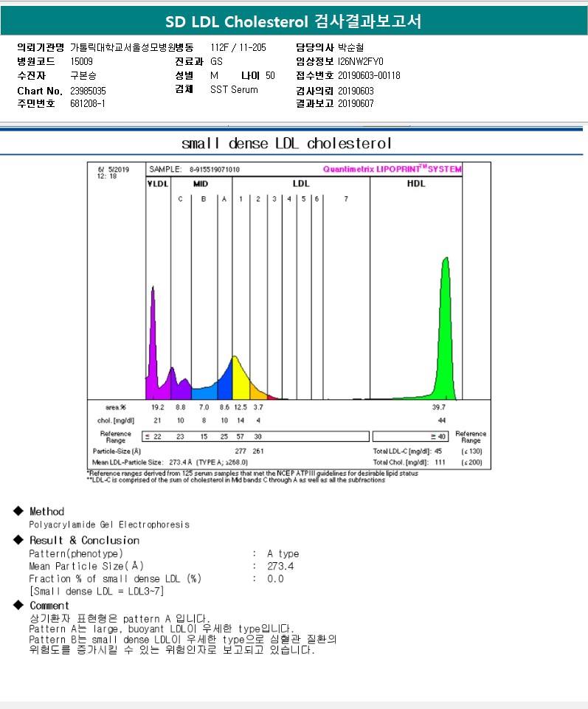This screenshot has width=588, height=709.
Task: Click the '접수번호' field label
Action: pyautogui.click(x=315, y=75)
